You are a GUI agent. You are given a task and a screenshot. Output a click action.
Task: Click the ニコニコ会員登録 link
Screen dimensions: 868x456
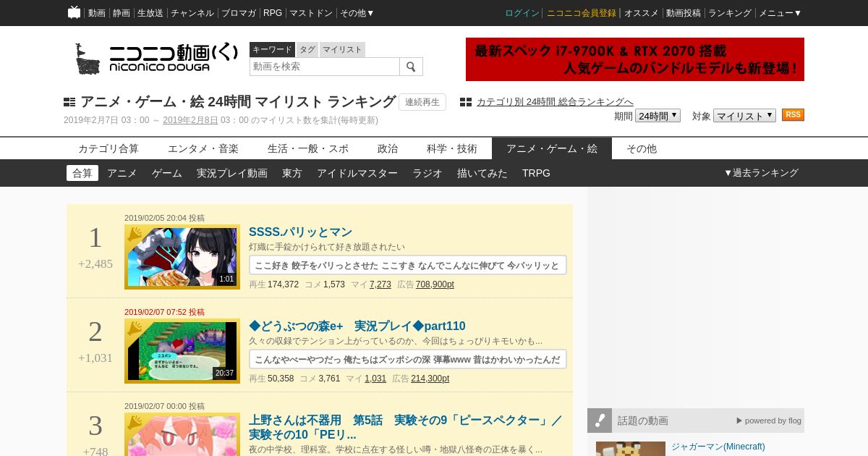click(x=582, y=13)
